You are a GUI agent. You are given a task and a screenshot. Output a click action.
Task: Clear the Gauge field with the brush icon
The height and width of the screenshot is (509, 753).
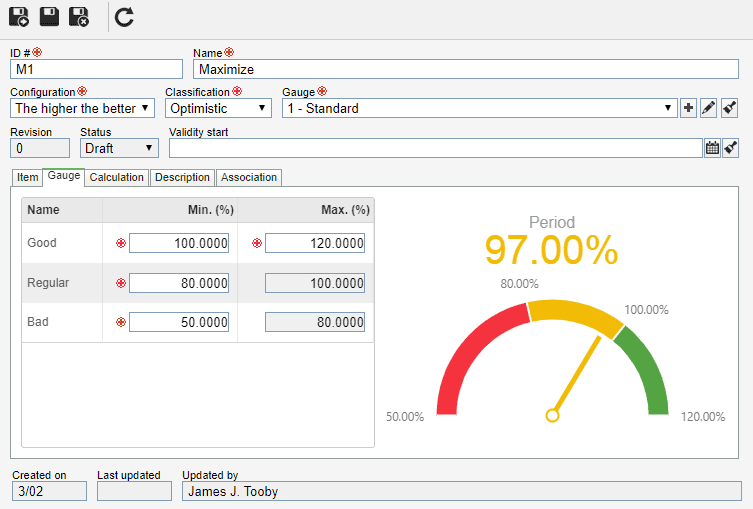coord(731,108)
